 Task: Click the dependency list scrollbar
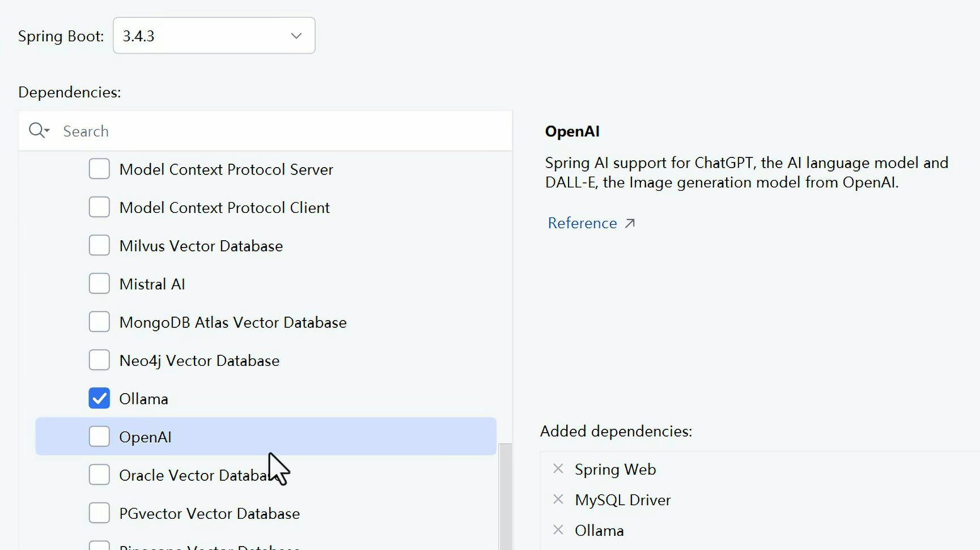[x=505, y=497]
